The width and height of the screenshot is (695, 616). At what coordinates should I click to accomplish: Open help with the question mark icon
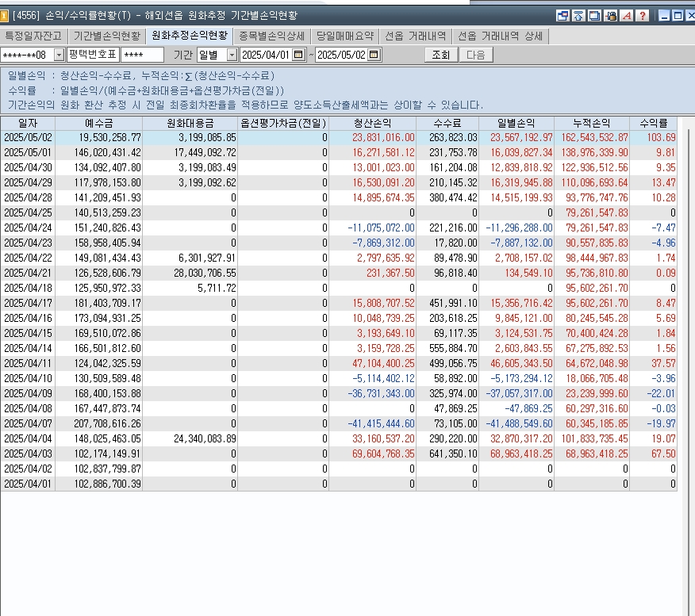coord(643,16)
